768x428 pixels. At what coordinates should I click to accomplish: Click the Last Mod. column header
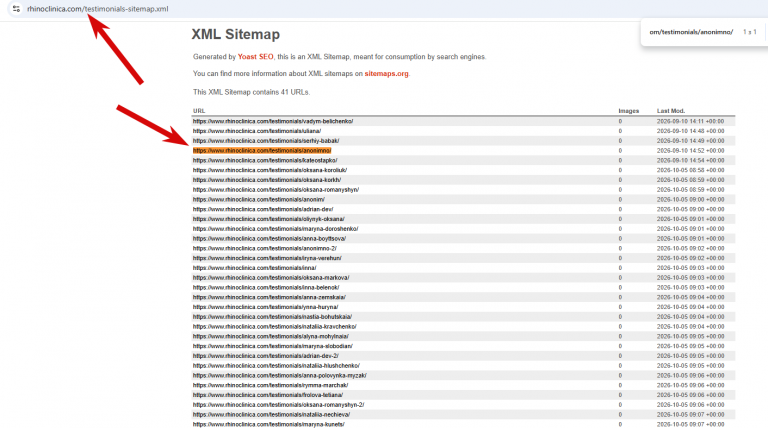click(671, 111)
